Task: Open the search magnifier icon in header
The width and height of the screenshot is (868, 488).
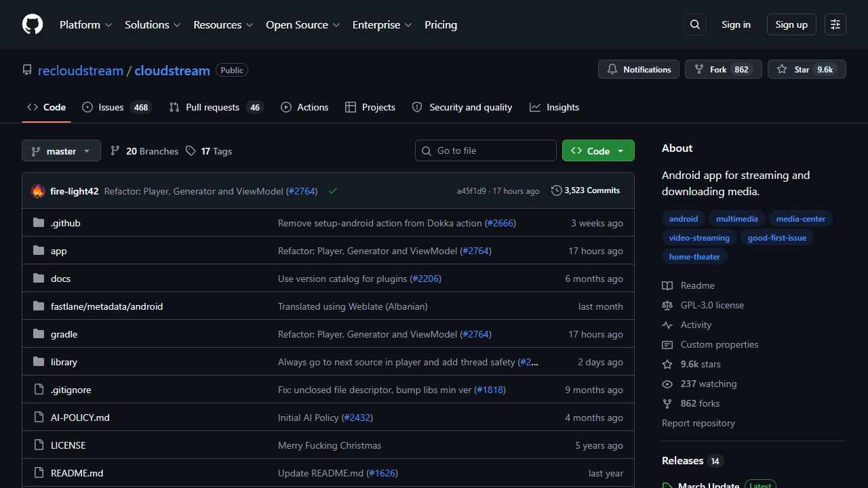Action: [695, 24]
